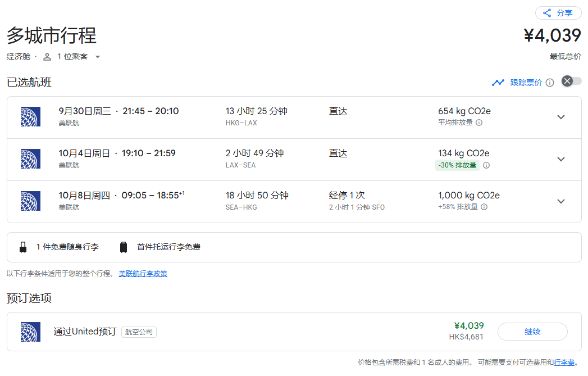
Task: Select the September 30 flight row
Action: [294, 117]
